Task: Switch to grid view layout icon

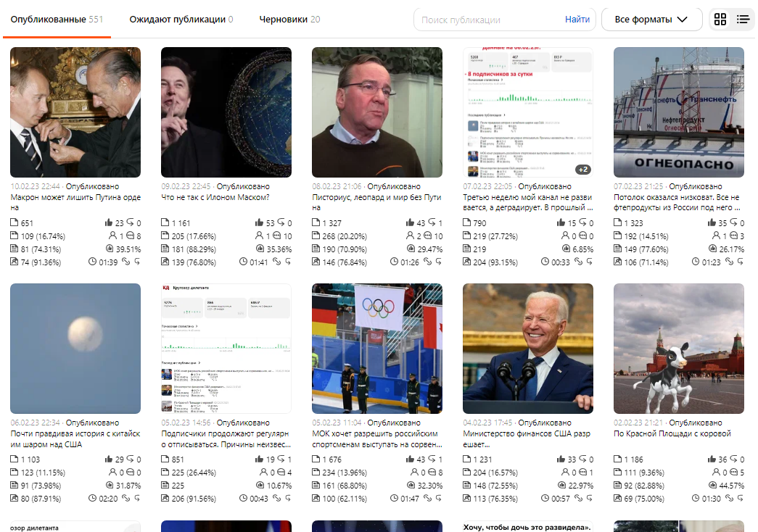Action: click(x=720, y=20)
